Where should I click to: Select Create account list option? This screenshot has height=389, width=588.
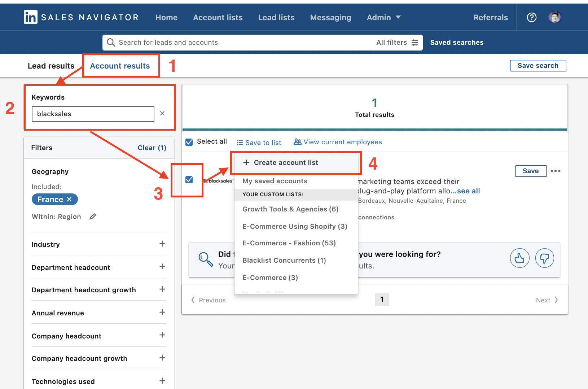tap(296, 162)
